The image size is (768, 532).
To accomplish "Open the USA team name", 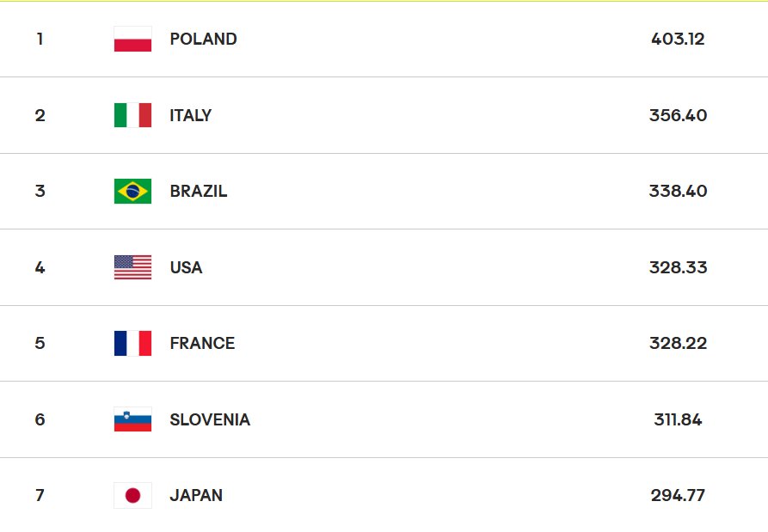I will (186, 267).
